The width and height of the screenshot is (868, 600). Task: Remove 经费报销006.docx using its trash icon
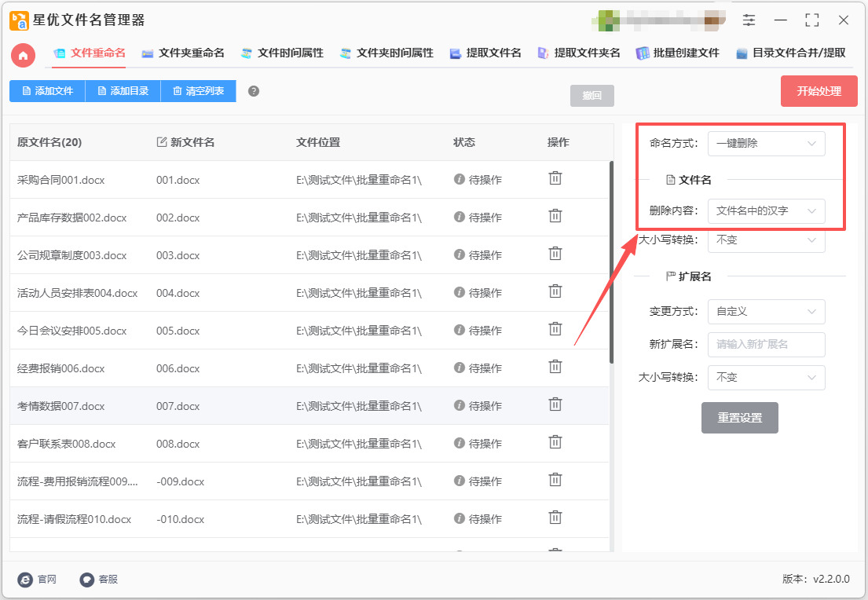[x=555, y=367]
